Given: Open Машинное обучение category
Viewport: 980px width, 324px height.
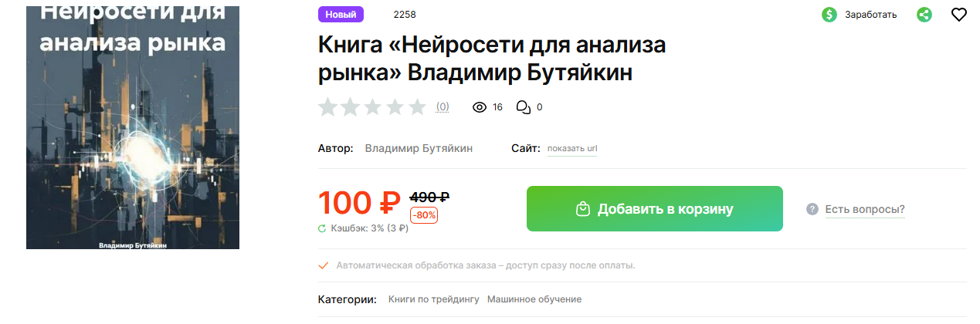Looking at the screenshot, I should tap(534, 299).
